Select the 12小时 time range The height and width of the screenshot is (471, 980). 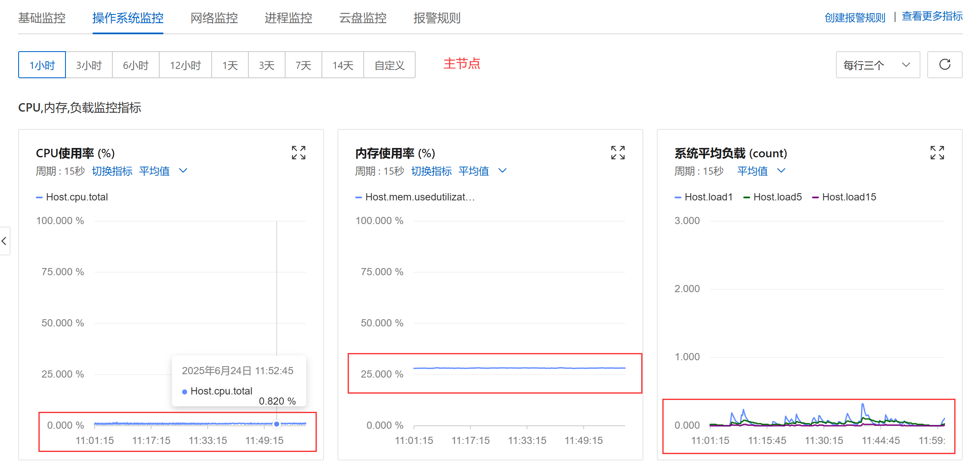click(185, 65)
